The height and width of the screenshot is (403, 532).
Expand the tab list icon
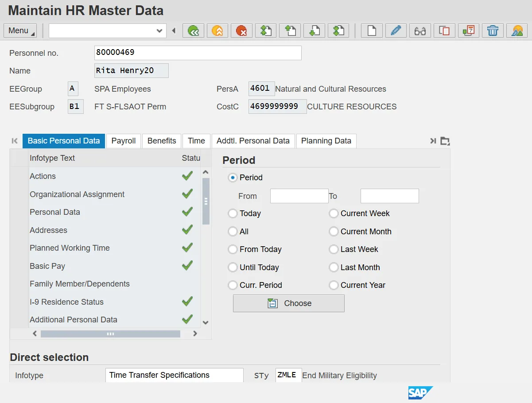click(x=445, y=141)
